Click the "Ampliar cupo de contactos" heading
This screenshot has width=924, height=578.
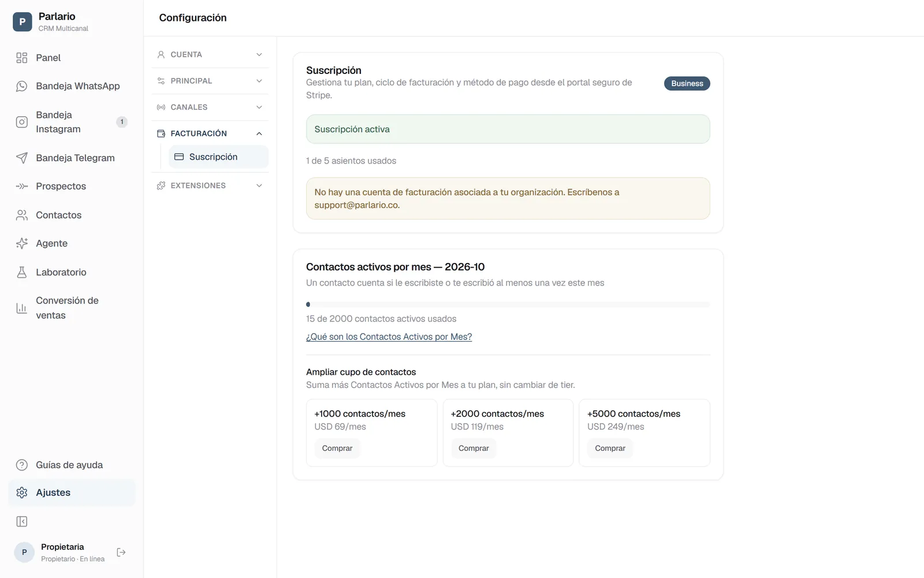361,372
